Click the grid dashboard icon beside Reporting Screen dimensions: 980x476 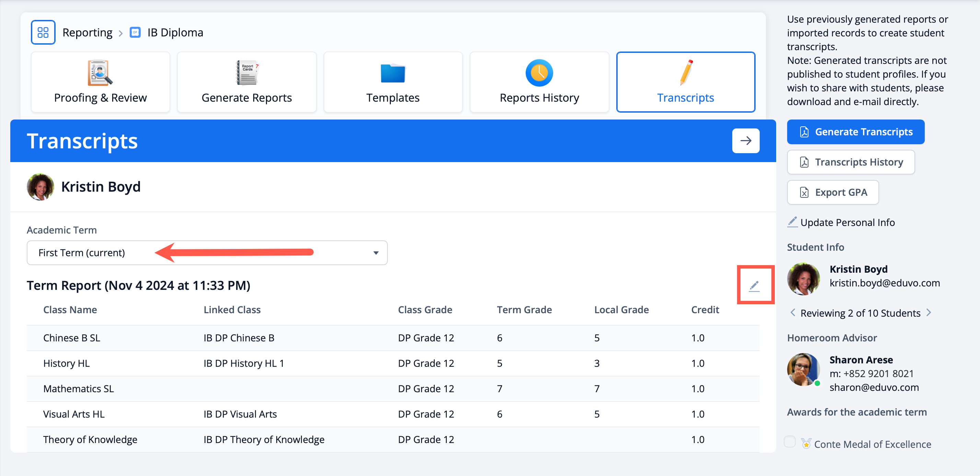43,32
